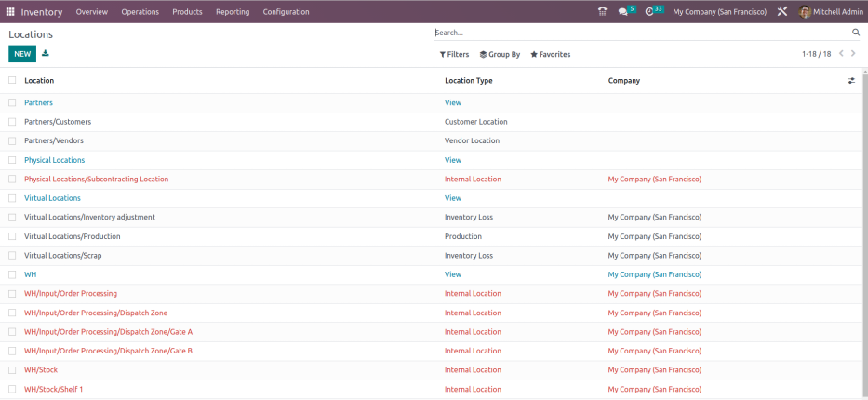Click the search magnifier icon

point(856,33)
